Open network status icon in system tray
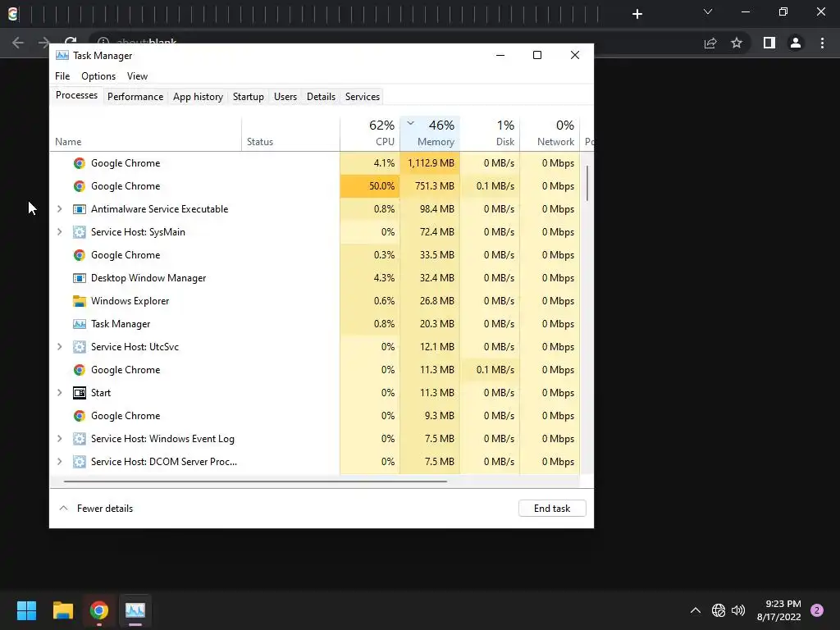The width and height of the screenshot is (840, 630). tap(719, 610)
